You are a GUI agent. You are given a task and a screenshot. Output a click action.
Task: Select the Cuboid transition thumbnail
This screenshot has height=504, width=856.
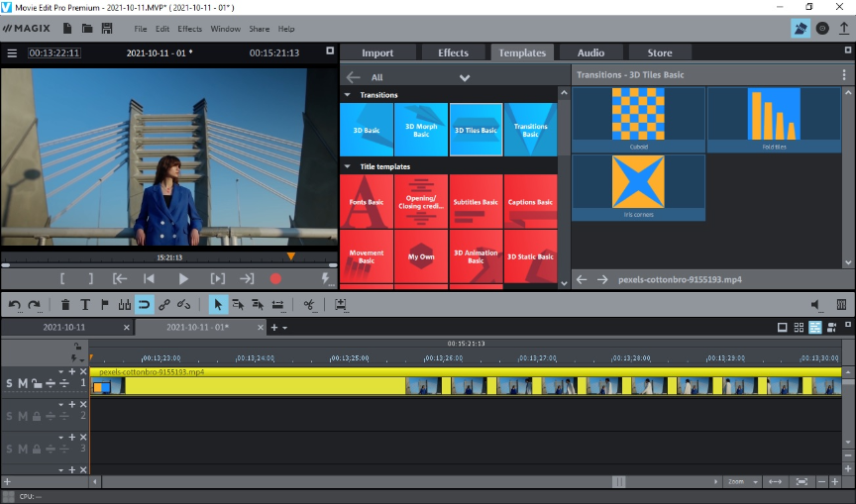click(638, 120)
